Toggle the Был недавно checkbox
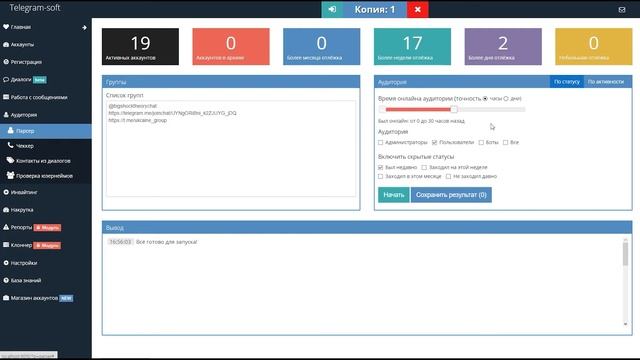 click(380, 167)
